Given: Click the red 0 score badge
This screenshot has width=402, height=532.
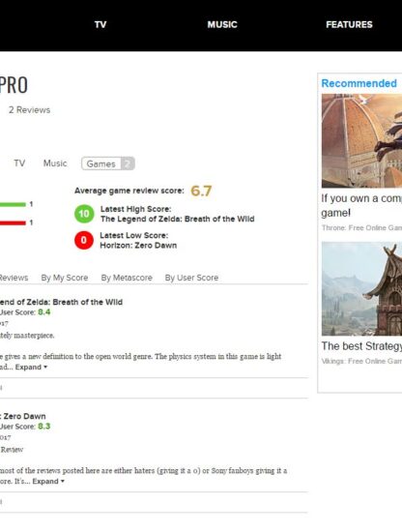Looking at the screenshot, I should tap(84, 240).
